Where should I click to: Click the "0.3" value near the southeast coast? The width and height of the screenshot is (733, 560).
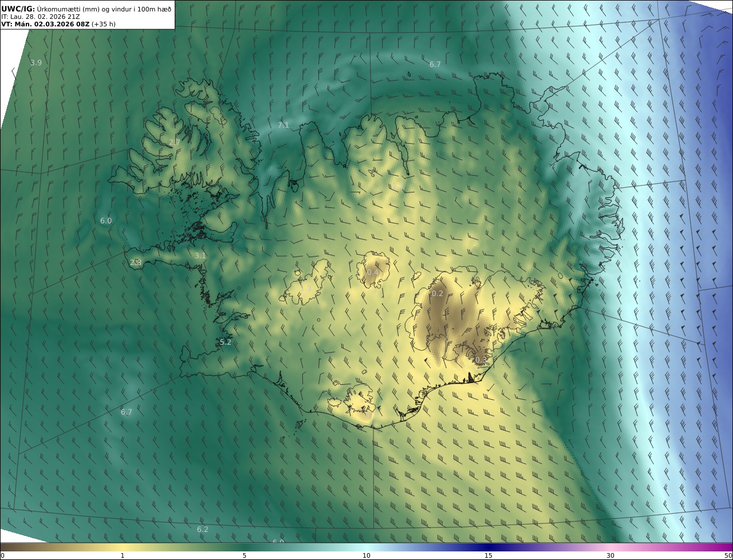coord(480,360)
